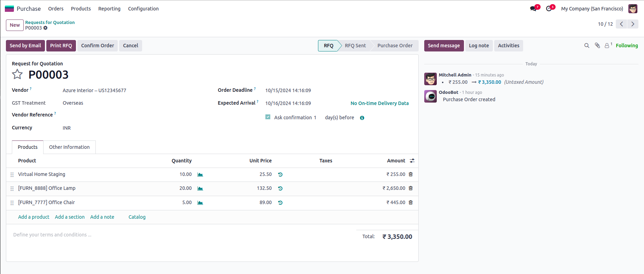Open the attachments paperclip icon
The image size is (644, 274).
point(597,46)
